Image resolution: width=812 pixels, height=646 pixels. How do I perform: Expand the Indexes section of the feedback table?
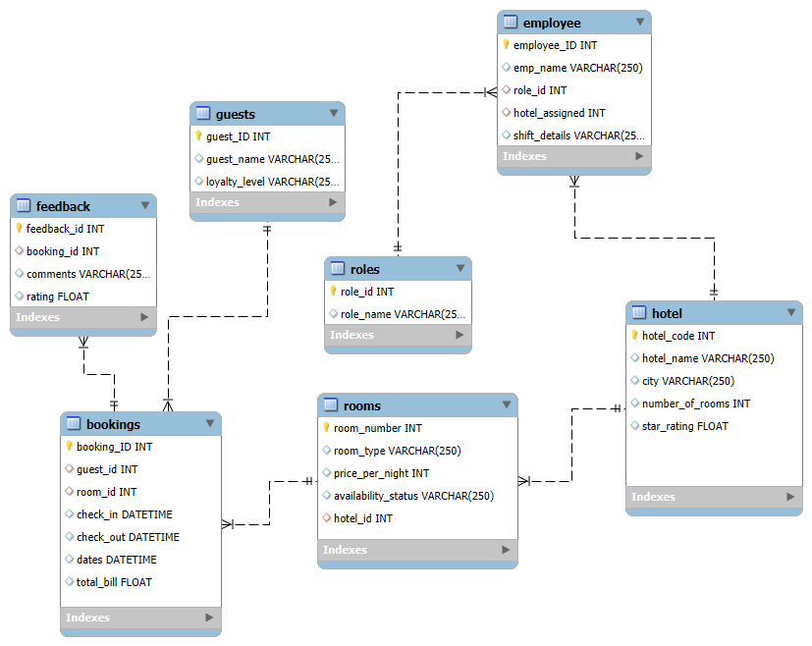coord(144,317)
